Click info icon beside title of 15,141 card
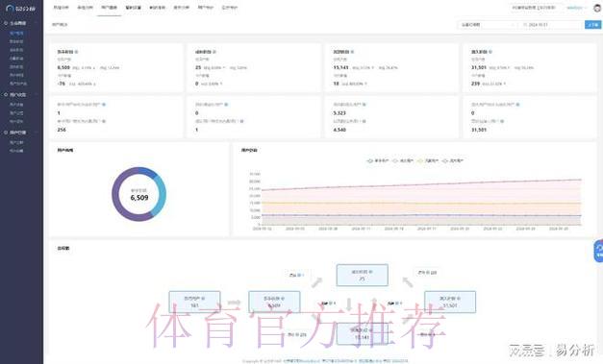 pyautogui.click(x=352, y=52)
